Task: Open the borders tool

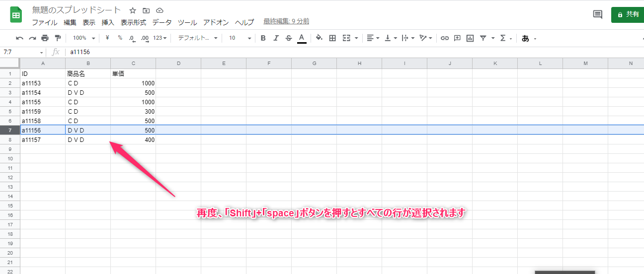Action: [332, 38]
